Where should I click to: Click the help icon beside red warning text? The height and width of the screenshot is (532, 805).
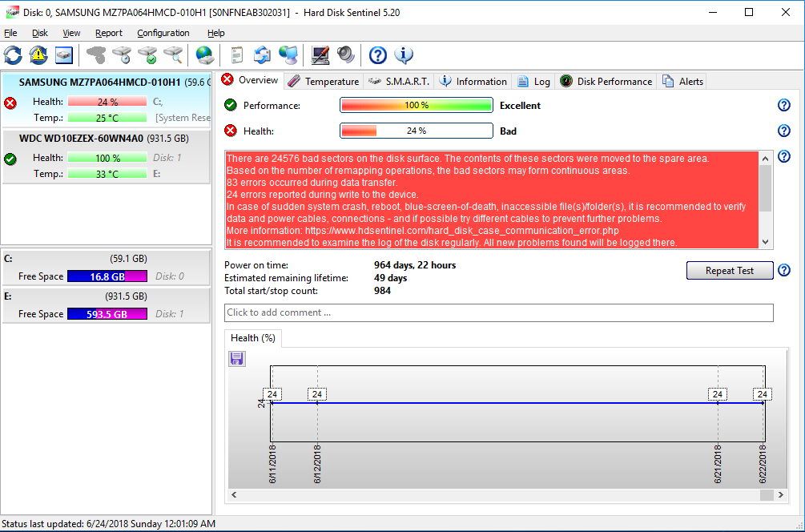coord(784,156)
